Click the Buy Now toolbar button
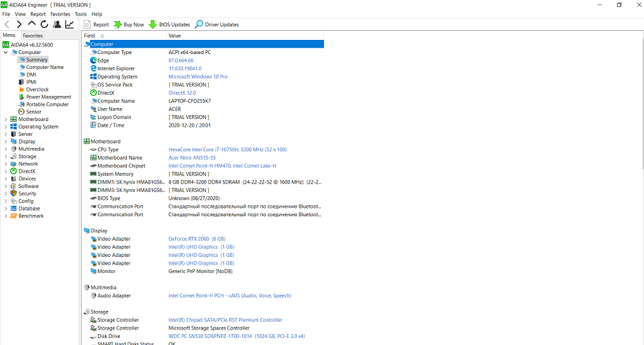644x345 pixels. point(129,24)
